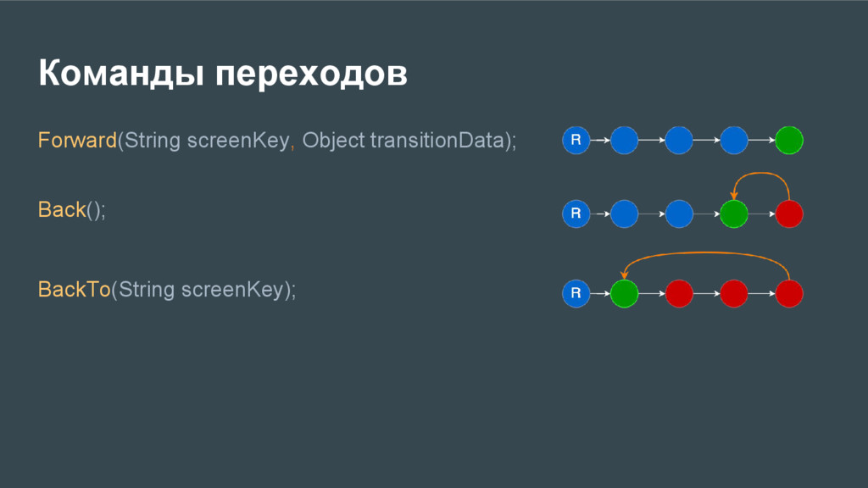
Task: Click the last red node in BackTo row
Action: (x=789, y=293)
